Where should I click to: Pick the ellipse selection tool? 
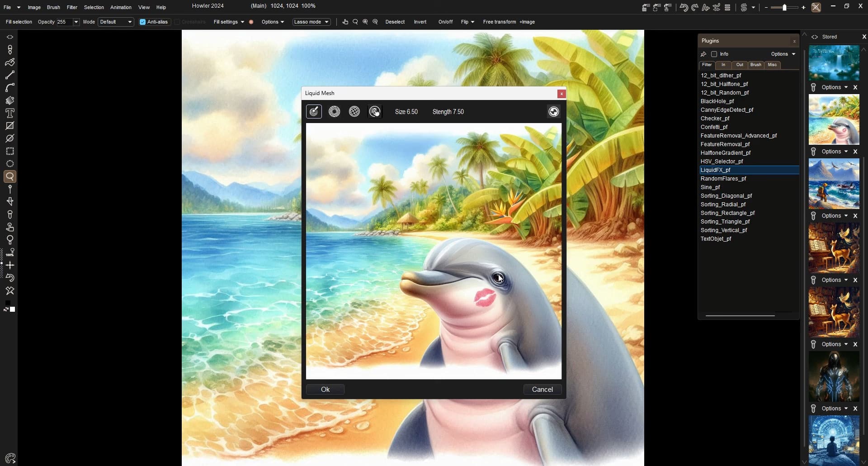[10, 164]
